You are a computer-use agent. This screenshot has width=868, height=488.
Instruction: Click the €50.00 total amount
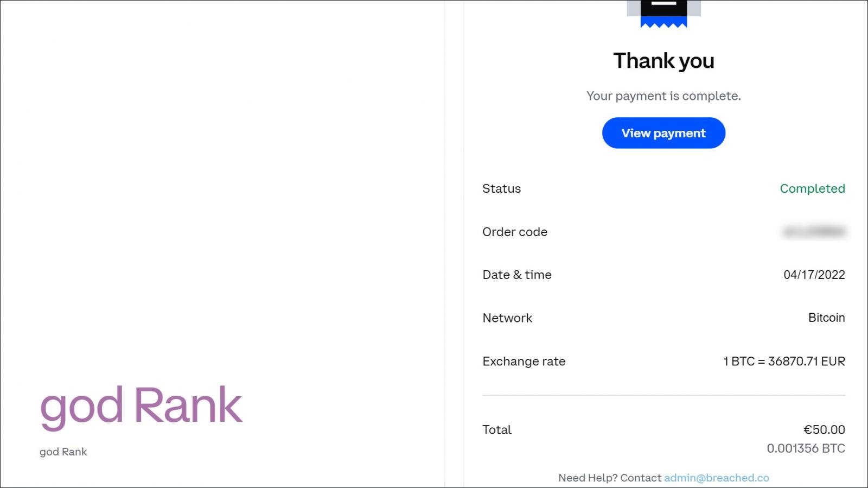click(x=824, y=429)
